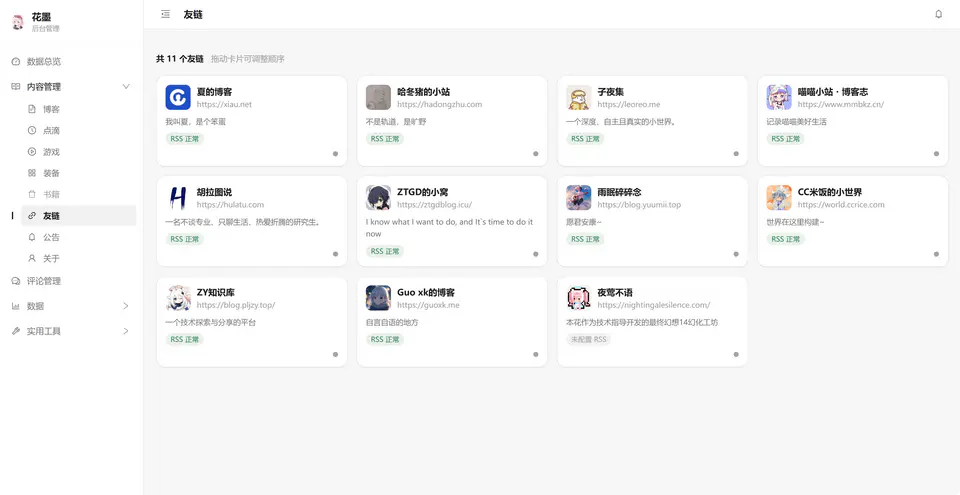960x495 pixels.
Task: Click status dot on 夜莺不语 card
Action: (736, 354)
